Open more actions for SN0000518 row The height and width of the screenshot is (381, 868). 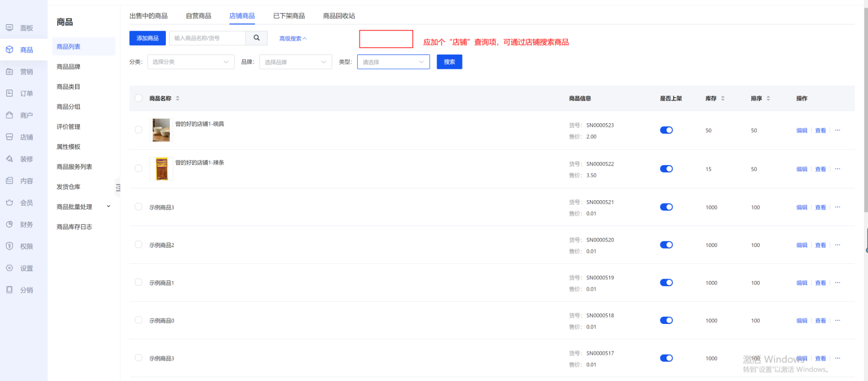tap(837, 320)
